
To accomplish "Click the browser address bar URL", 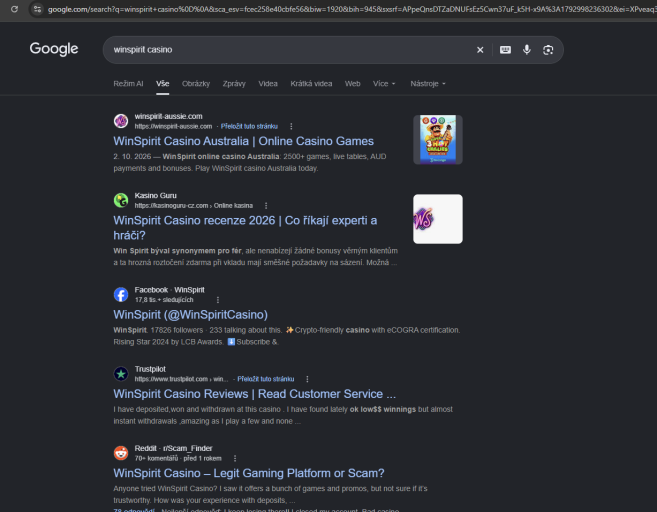I will pos(351,9).
